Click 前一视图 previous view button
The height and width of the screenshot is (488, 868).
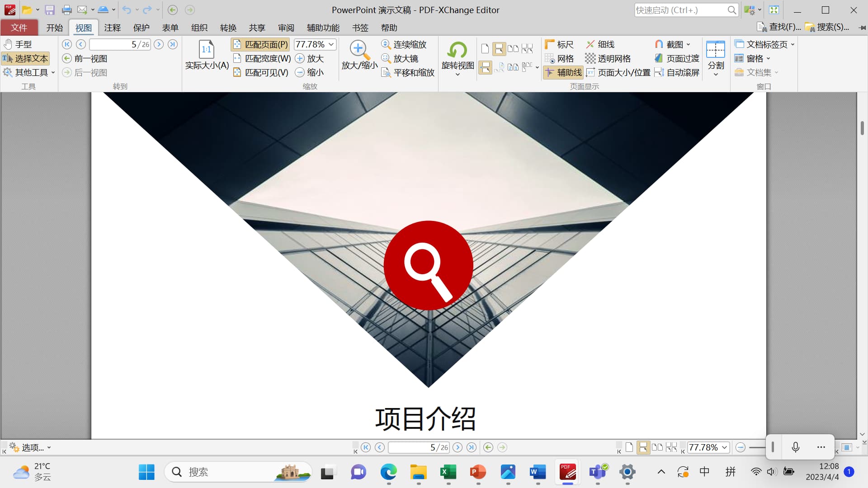pos(85,58)
